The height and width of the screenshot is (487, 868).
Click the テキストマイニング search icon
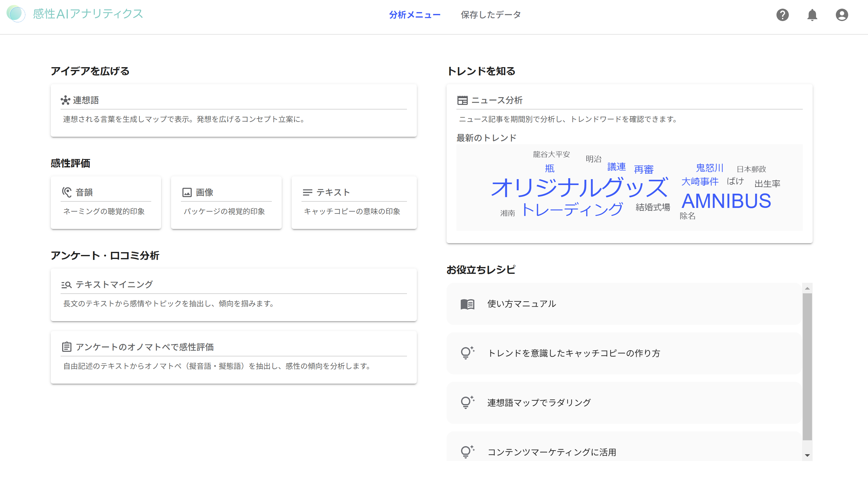click(66, 285)
